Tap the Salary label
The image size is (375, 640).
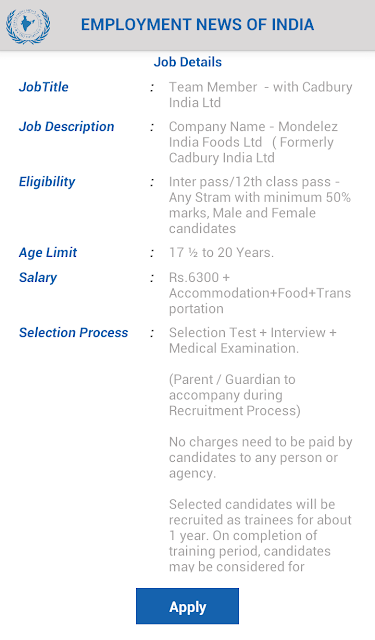click(38, 278)
